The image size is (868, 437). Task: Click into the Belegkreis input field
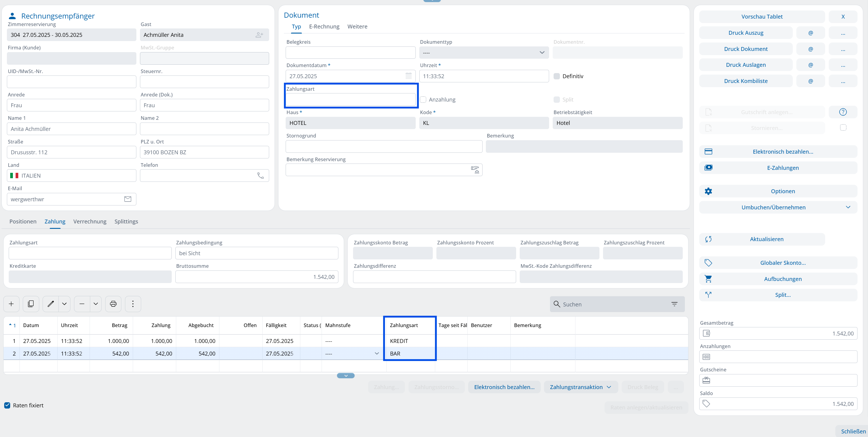point(350,52)
